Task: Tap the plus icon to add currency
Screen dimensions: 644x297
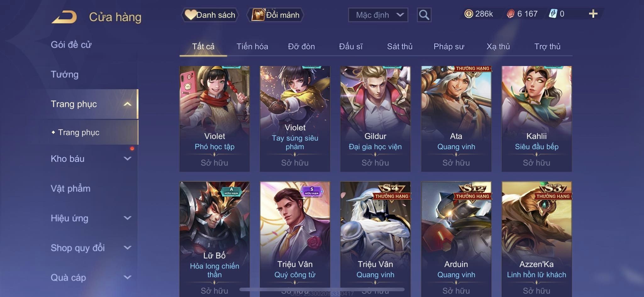Action: (593, 14)
